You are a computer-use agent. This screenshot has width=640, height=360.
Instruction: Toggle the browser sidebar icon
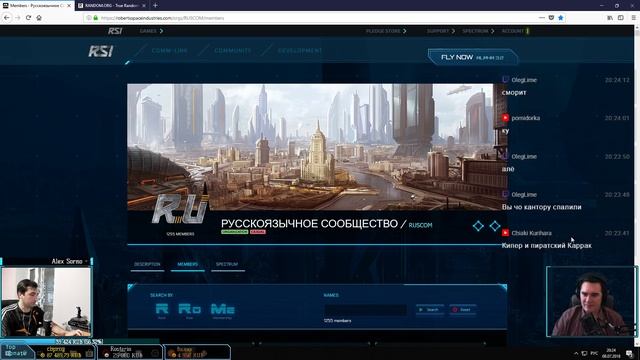[621, 18]
